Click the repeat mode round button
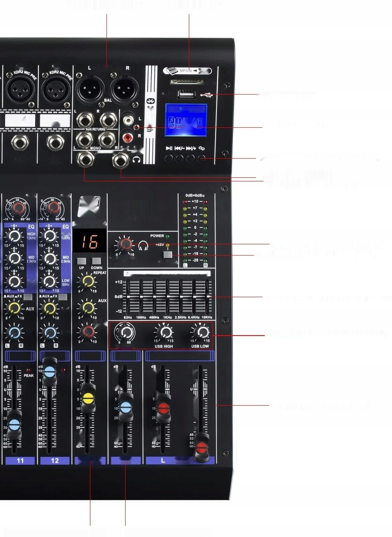 pyautogui.click(x=202, y=158)
